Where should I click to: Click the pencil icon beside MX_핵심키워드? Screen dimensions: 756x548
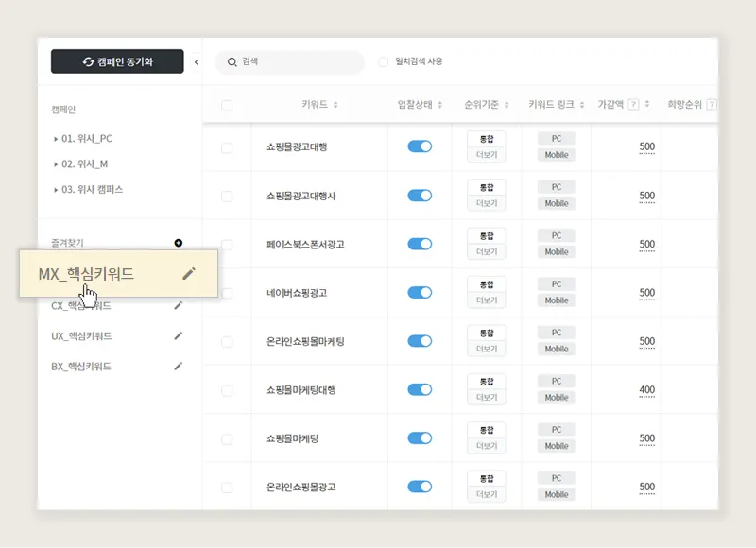tap(189, 274)
